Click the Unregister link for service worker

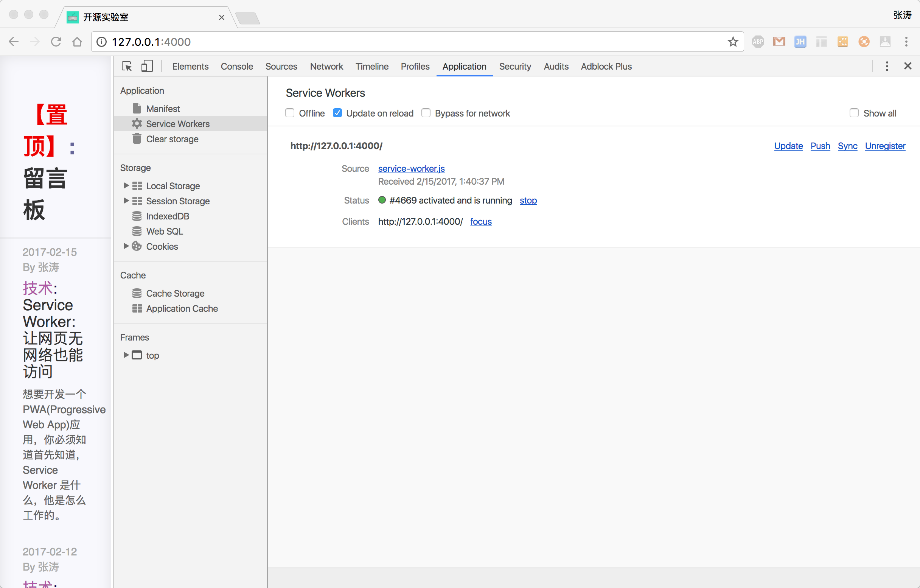(x=885, y=146)
